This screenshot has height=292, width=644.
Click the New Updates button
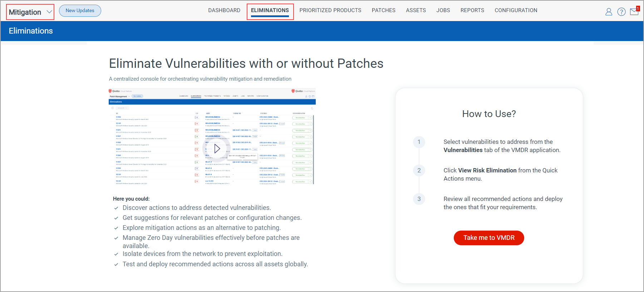[x=80, y=10]
